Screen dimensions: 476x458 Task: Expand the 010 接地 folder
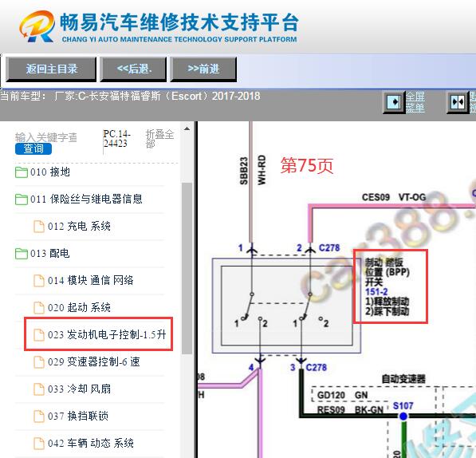tap(49, 172)
